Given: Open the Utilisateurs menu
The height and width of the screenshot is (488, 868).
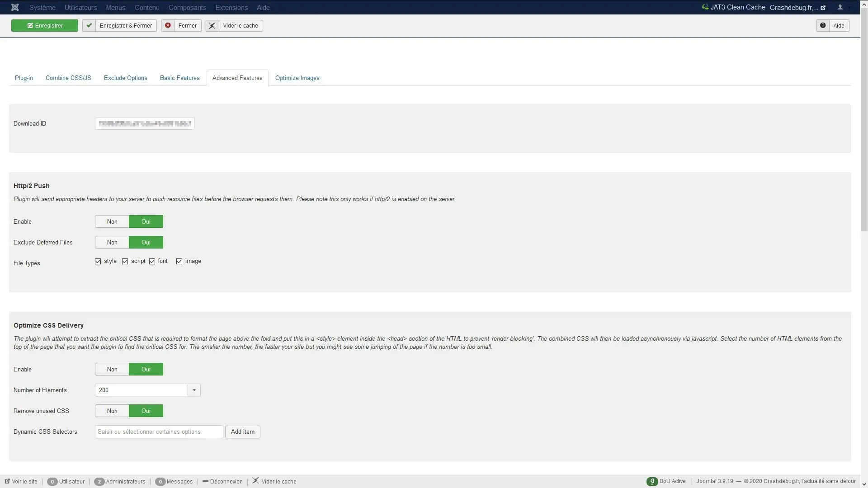Looking at the screenshot, I should coord(80,8).
